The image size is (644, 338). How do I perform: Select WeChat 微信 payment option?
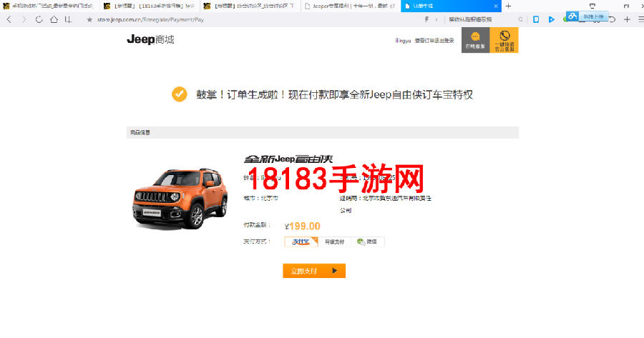(x=368, y=242)
